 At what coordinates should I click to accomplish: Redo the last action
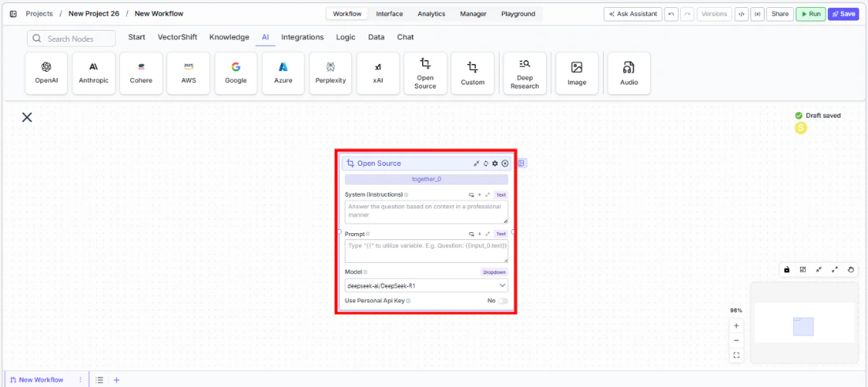(687, 14)
